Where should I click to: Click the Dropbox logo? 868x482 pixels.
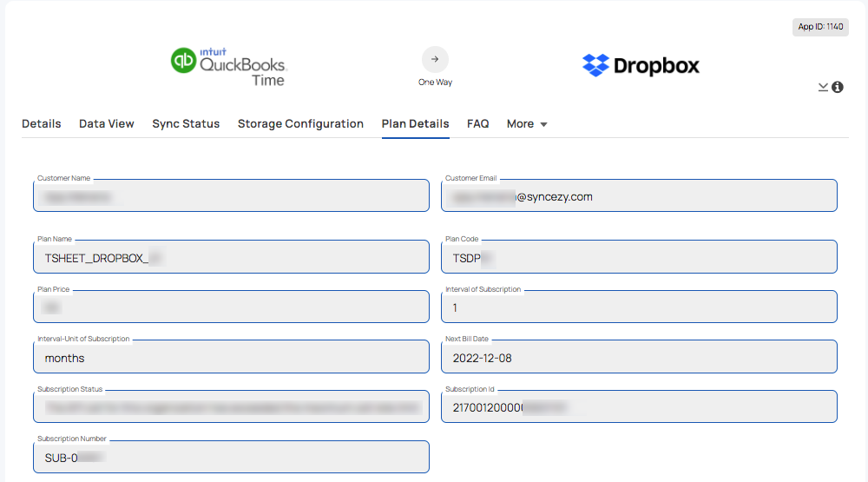641,65
